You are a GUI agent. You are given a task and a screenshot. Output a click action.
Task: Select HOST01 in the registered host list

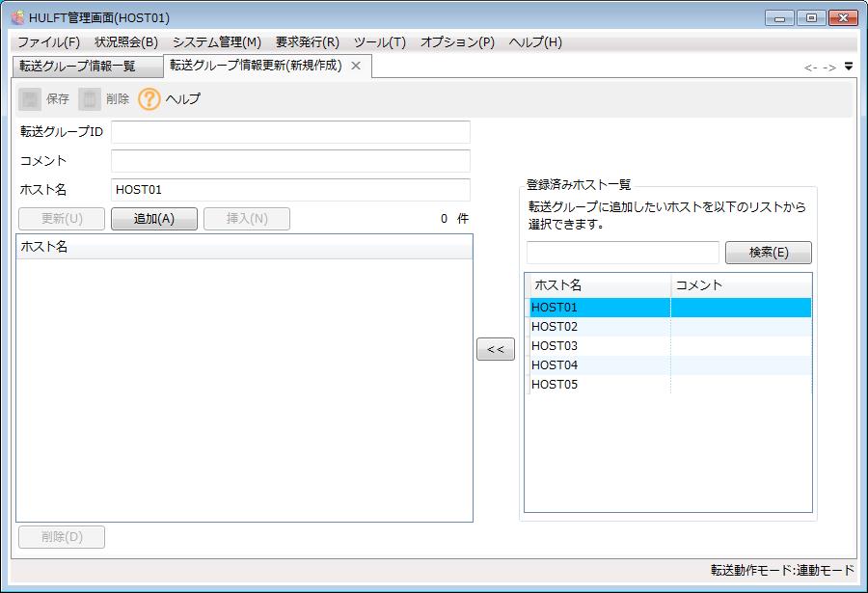click(x=670, y=308)
